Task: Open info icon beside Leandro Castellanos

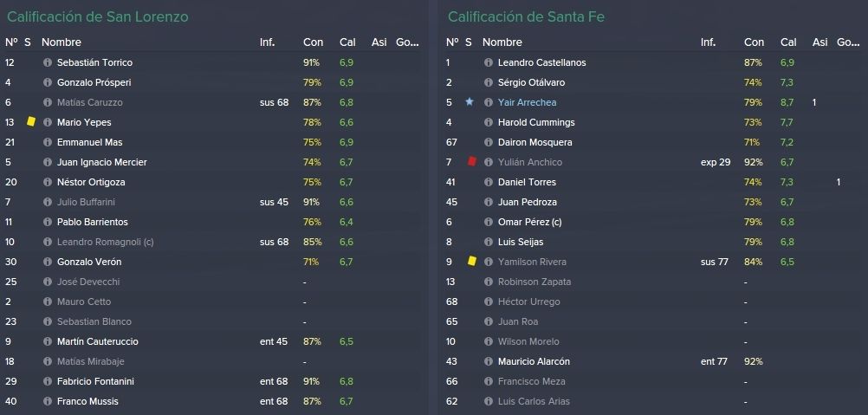Action: pos(489,62)
